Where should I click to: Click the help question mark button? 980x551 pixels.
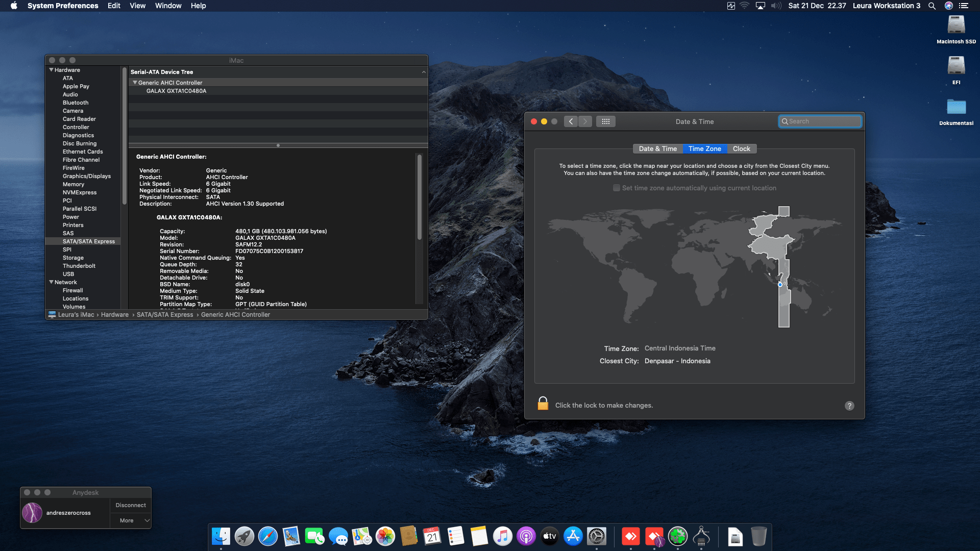(849, 406)
